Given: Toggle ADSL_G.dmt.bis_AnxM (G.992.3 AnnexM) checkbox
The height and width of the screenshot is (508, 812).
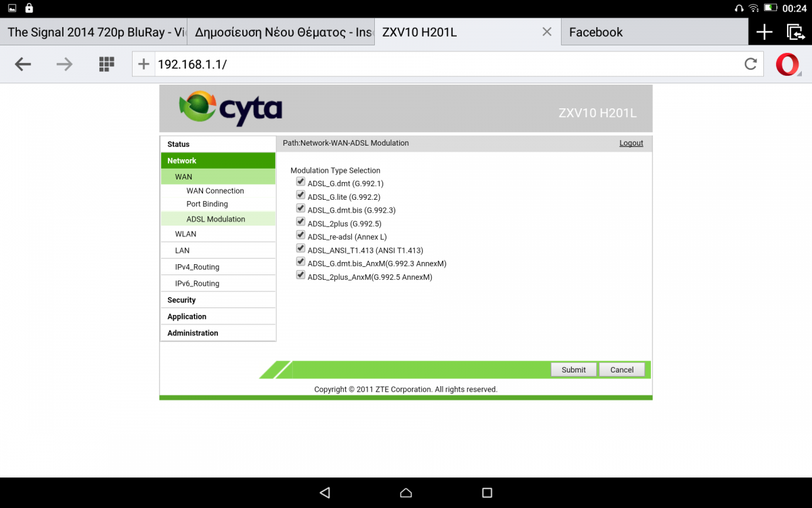Looking at the screenshot, I should click(x=300, y=261).
